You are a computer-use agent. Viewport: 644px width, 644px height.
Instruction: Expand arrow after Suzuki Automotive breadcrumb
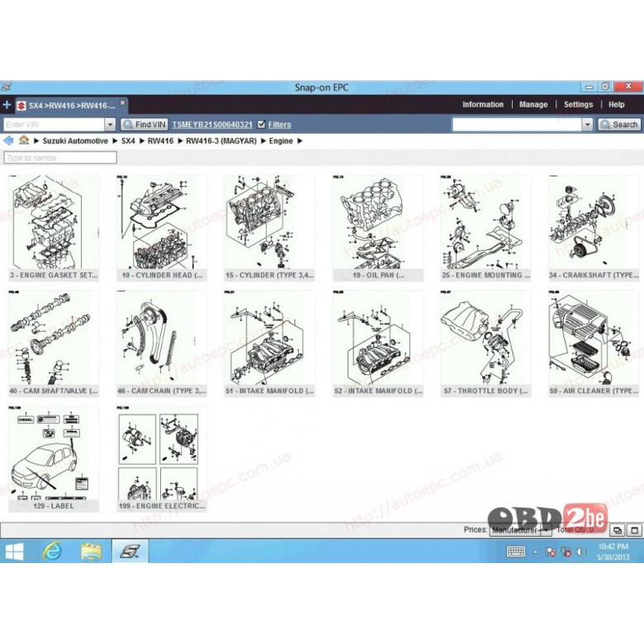click(x=115, y=141)
